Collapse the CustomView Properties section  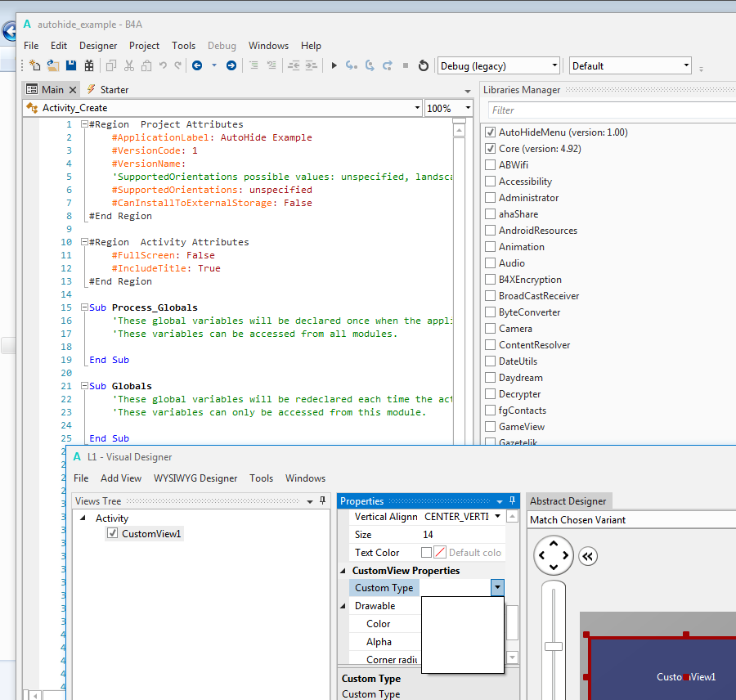pos(343,571)
